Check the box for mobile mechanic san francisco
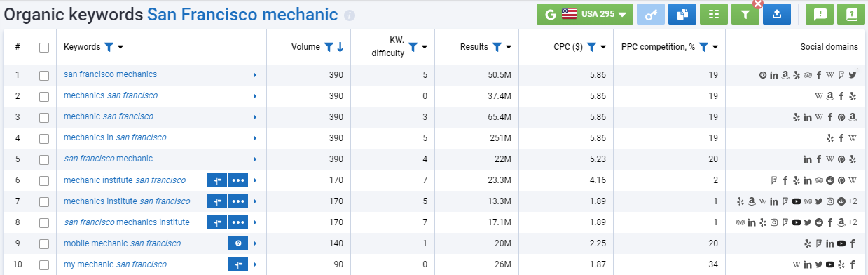868x275 pixels. (44, 244)
